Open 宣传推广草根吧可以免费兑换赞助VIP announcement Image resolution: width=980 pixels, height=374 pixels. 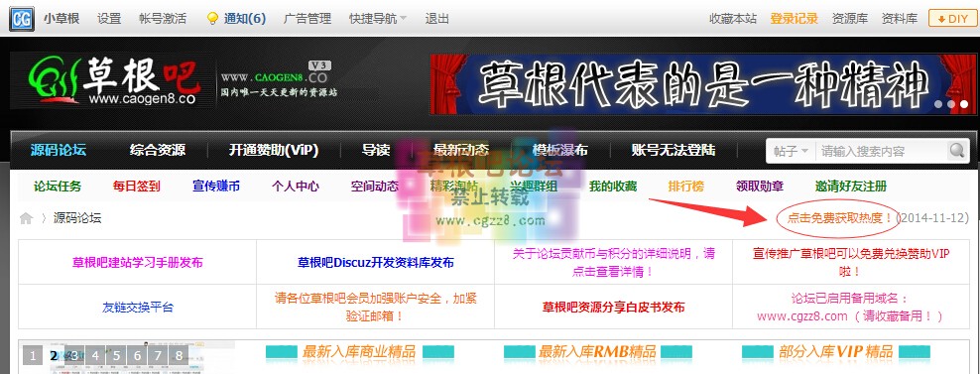point(851,263)
